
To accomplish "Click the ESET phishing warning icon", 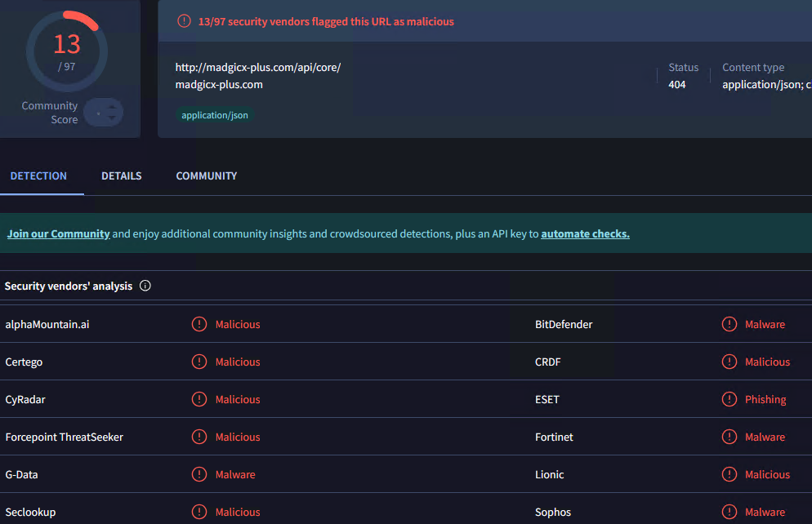I will (x=729, y=399).
